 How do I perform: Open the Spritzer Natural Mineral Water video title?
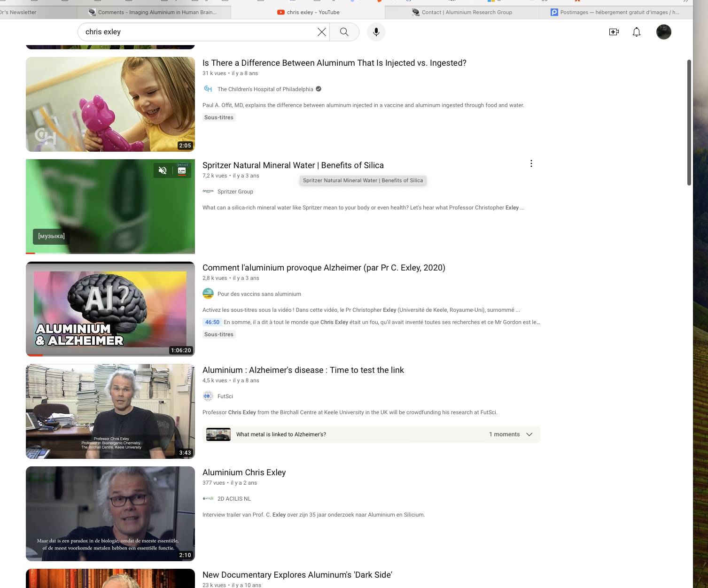293,165
